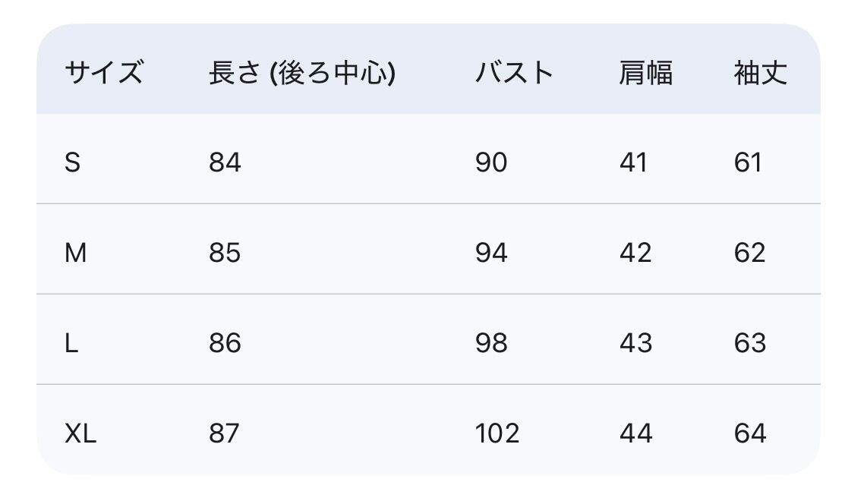Select shoulder width 41 in S row
The width and height of the screenshot is (867, 504).
coord(633,162)
